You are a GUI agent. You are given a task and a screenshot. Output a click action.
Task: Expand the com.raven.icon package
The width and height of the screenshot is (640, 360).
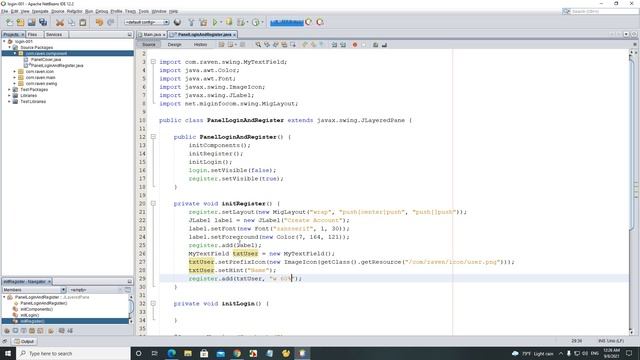[x=15, y=71]
